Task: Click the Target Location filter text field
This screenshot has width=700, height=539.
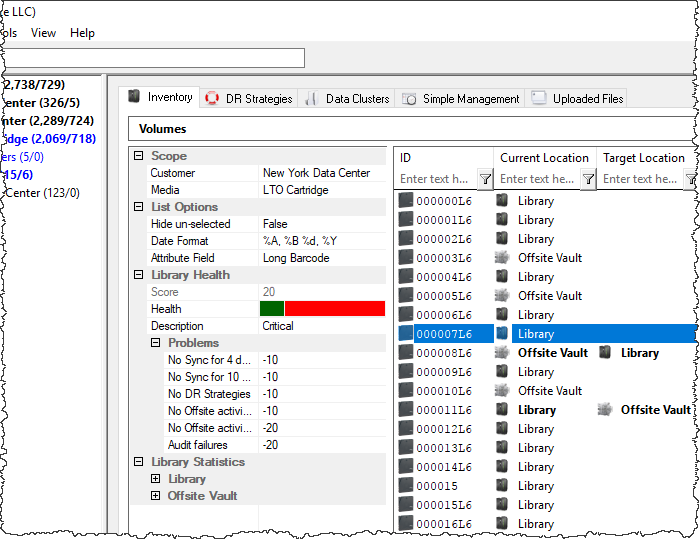Action: [x=641, y=179]
